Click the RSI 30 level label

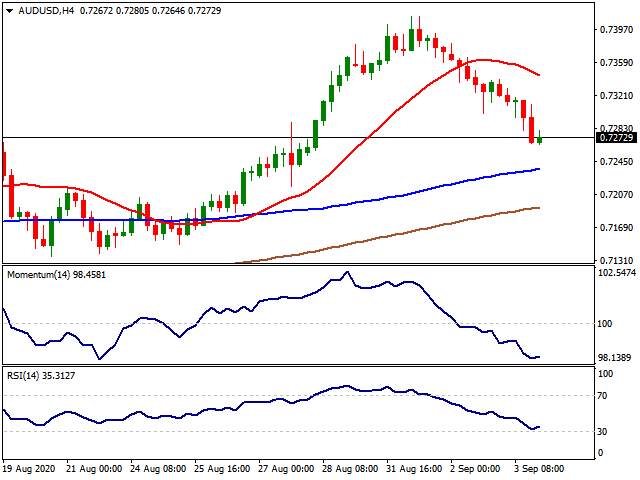tap(602, 431)
